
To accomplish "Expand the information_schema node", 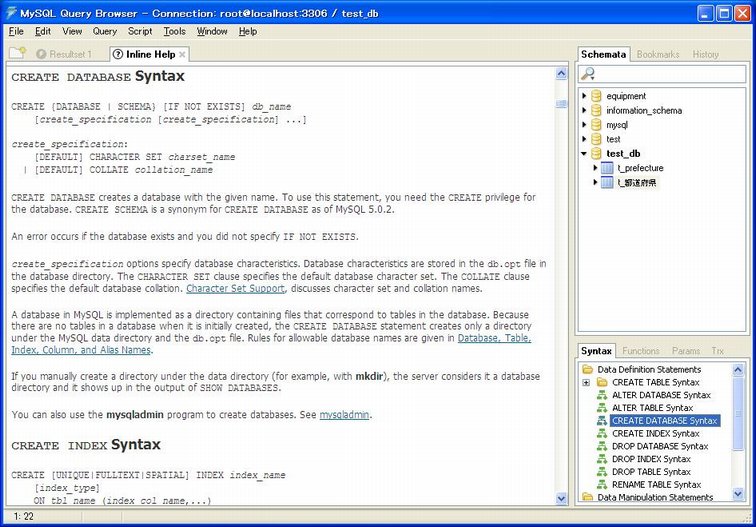I will (x=584, y=110).
